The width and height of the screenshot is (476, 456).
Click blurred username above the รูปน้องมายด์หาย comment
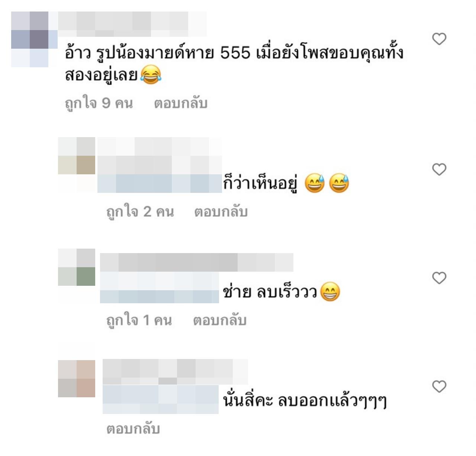(x=132, y=24)
